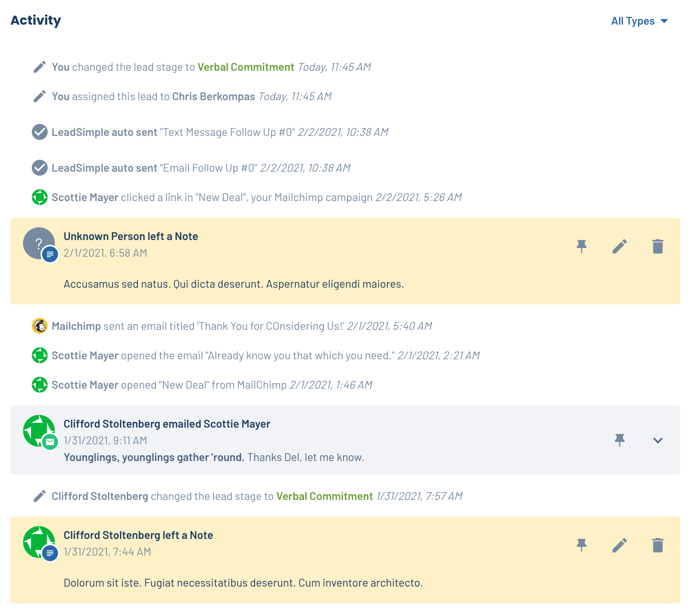This screenshot has width=700, height=612.
Task: Click Verbal Commitment in Today's stage change
Action: [246, 67]
